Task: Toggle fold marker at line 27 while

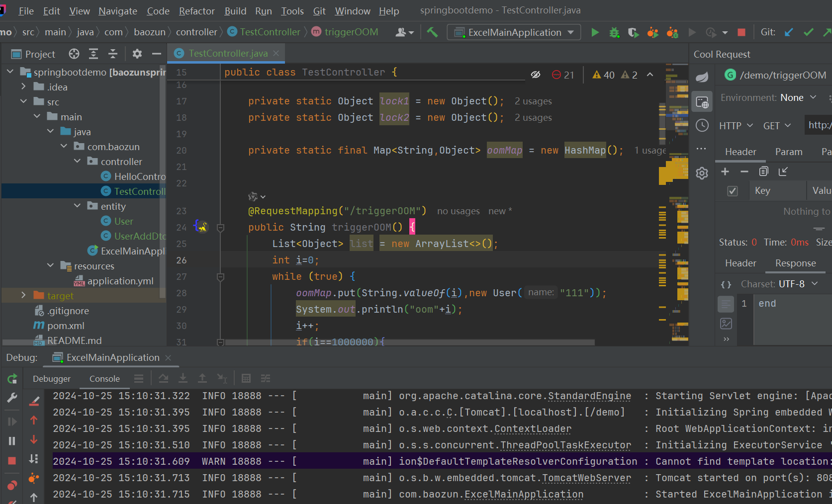Action: 221,276
